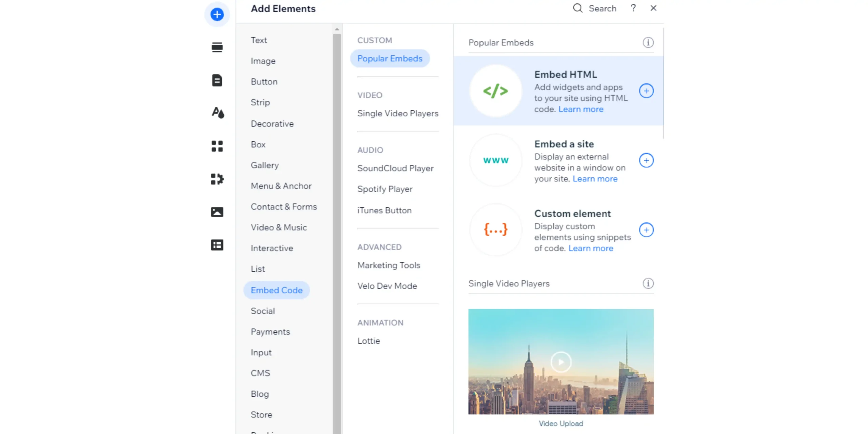
Task: Open the App Market icon
Action: pyautogui.click(x=217, y=146)
